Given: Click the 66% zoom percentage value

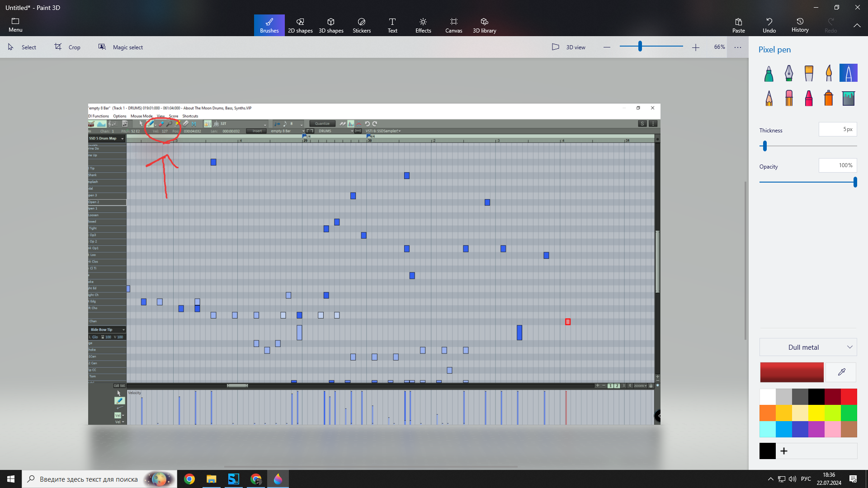Looking at the screenshot, I should 719,47.
